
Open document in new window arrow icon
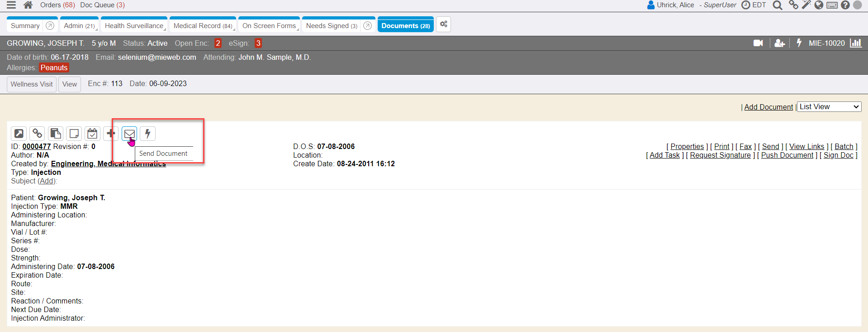19,134
